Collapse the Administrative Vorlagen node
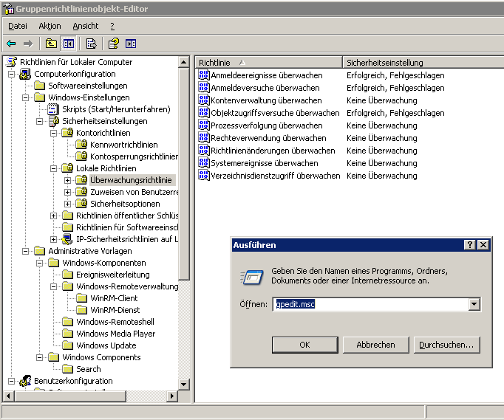 pyautogui.click(x=25, y=252)
